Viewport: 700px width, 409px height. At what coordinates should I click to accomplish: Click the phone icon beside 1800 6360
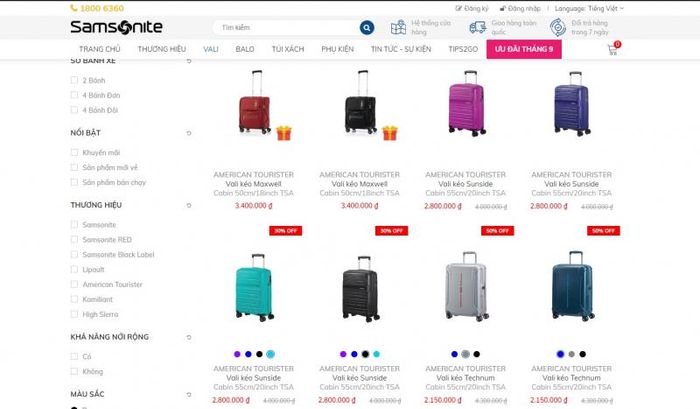(x=74, y=8)
